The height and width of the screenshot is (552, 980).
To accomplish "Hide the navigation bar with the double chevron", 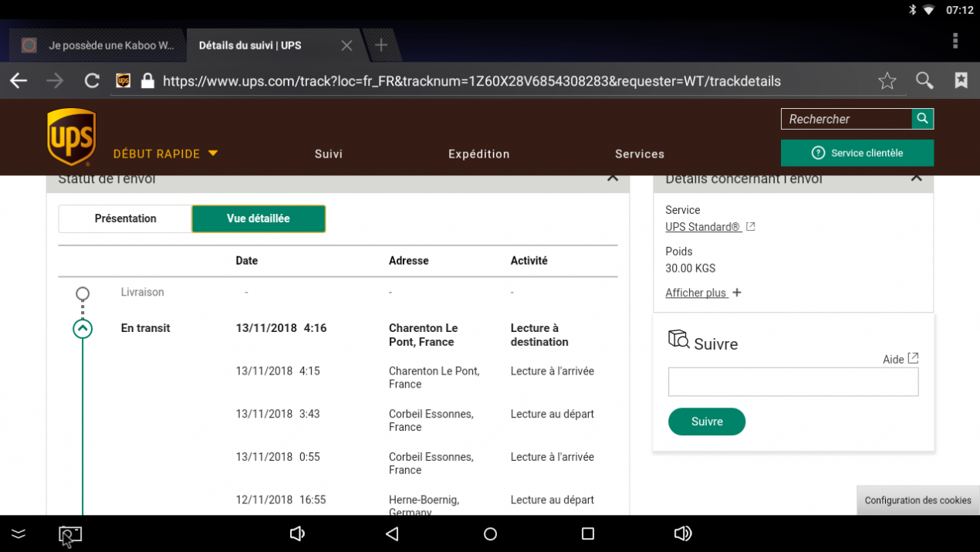I will point(19,533).
